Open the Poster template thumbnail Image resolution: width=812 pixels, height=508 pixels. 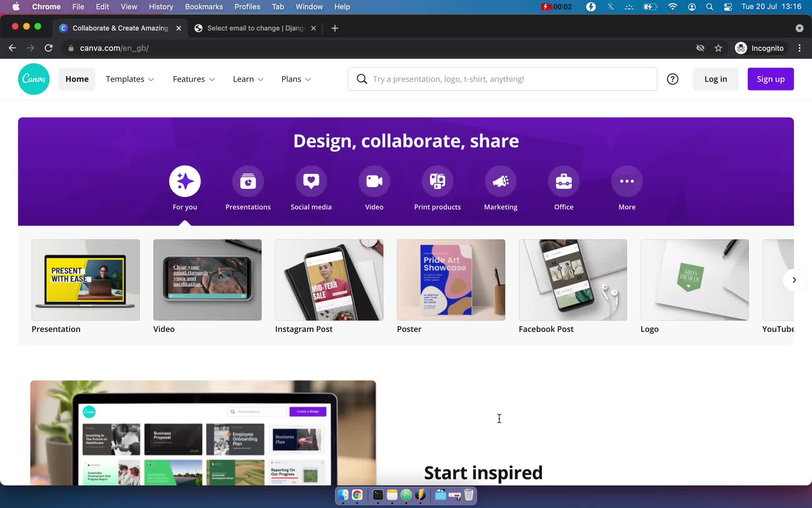coord(451,280)
